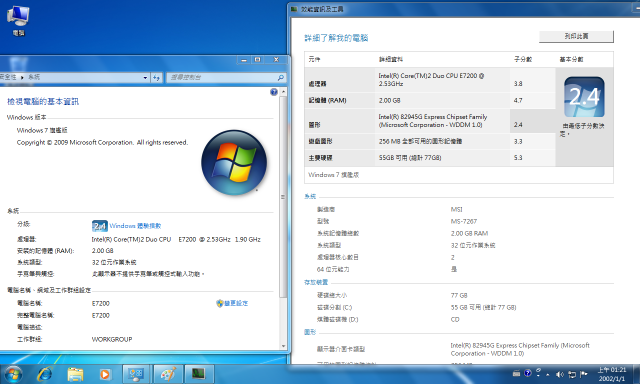Screen dimensions: 640x384
Task: Minimize the System window
Action: [244, 60]
